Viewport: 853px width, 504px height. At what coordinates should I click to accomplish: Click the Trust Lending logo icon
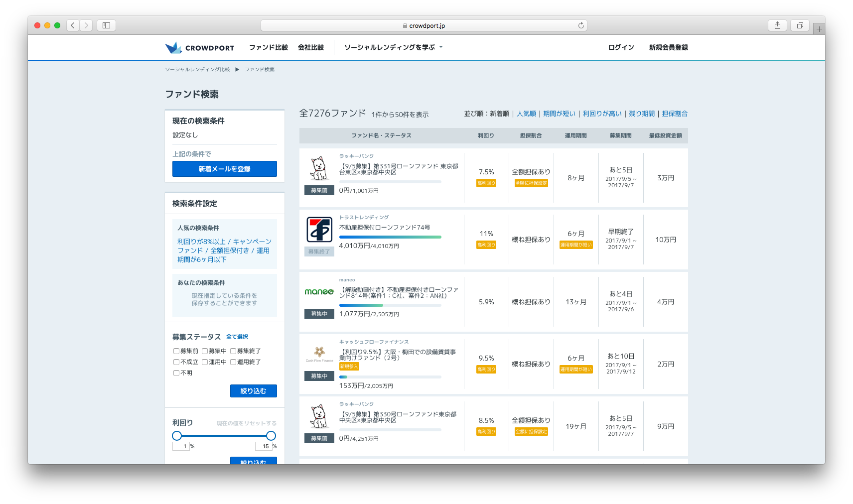pyautogui.click(x=319, y=230)
